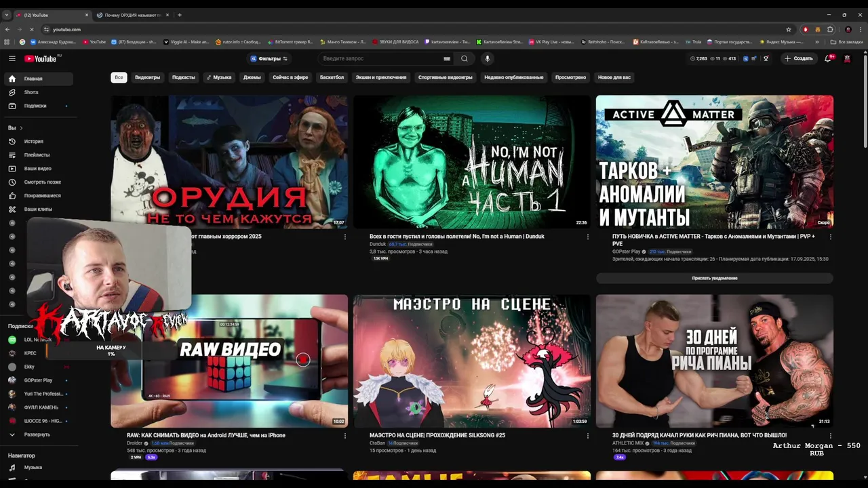
Task: Open ATHLETIC MIX channel link
Action: 628,443
